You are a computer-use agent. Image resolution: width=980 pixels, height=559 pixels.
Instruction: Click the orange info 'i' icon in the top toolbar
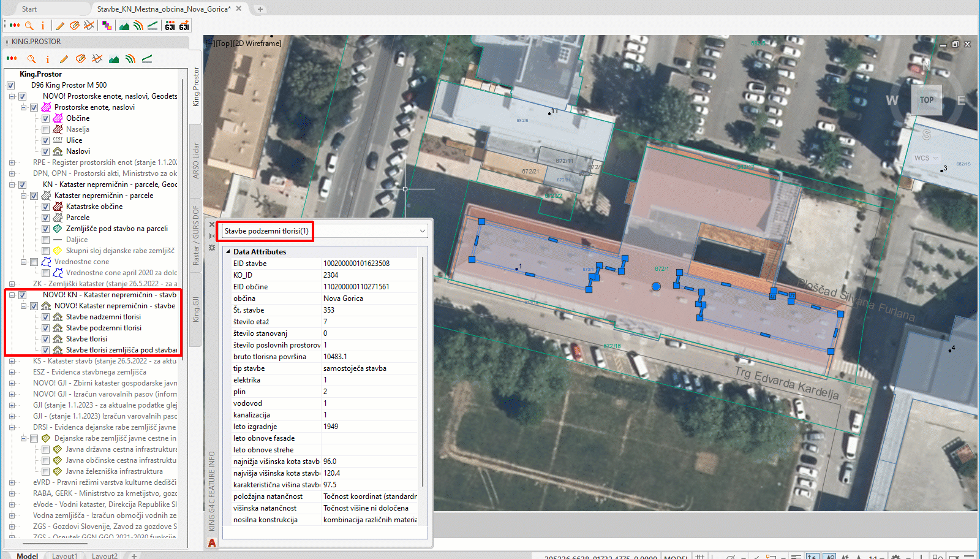coord(43,25)
